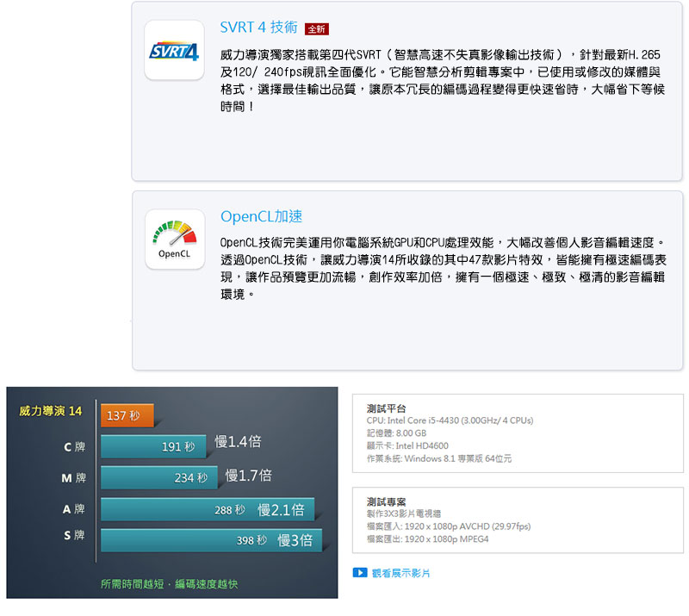Open the 觀看展示影片 link
The image size is (689, 616).
400,573
